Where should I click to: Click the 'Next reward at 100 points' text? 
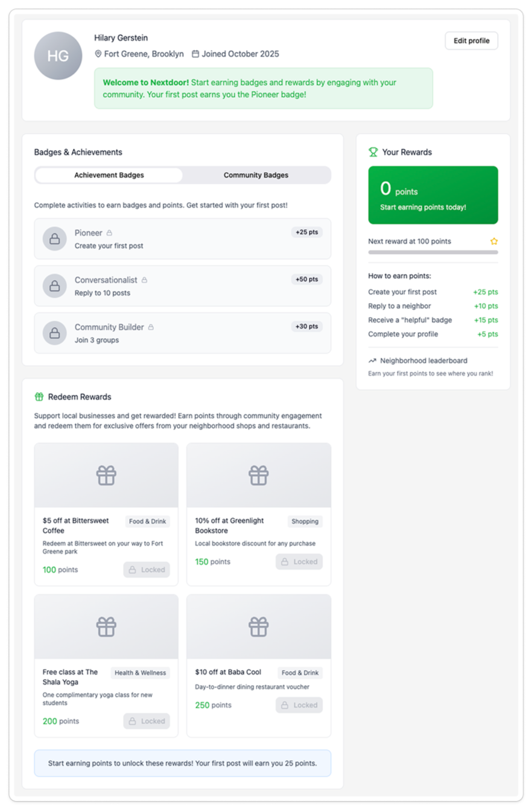[x=410, y=241]
